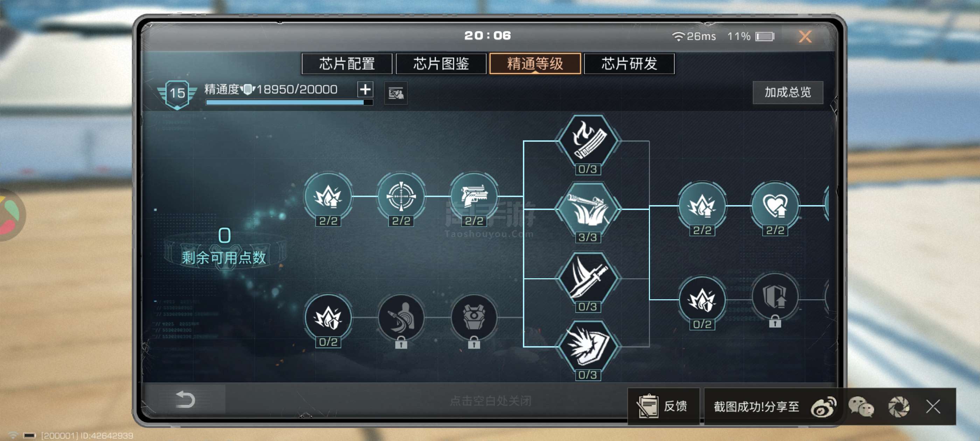Click the 加成总览 button
The width and height of the screenshot is (980, 441).
coord(787,92)
